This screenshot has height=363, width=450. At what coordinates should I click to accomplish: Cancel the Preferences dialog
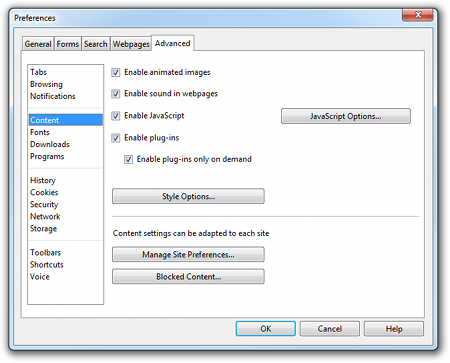[x=330, y=329]
